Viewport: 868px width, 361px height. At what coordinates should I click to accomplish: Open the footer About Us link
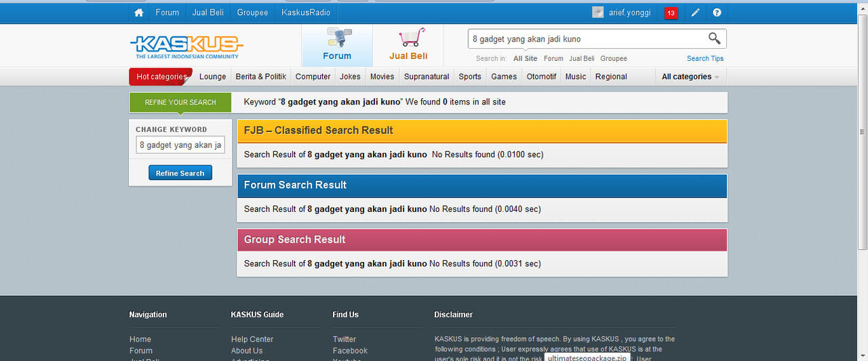(247, 351)
